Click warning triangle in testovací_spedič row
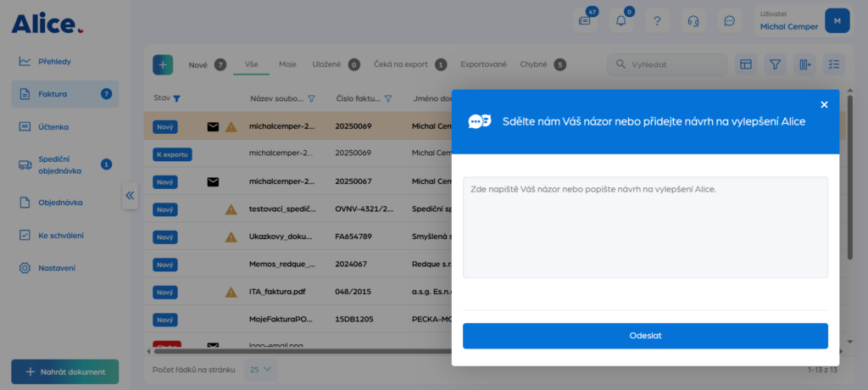The height and width of the screenshot is (390, 868). pyautogui.click(x=231, y=209)
